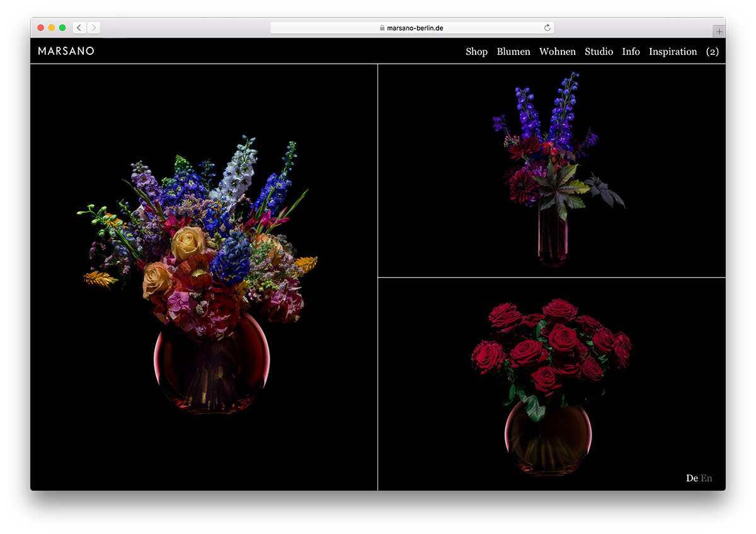This screenshot has height=534, width=756.
Task: Switch the language to En
Action: (x=706, y=478)
